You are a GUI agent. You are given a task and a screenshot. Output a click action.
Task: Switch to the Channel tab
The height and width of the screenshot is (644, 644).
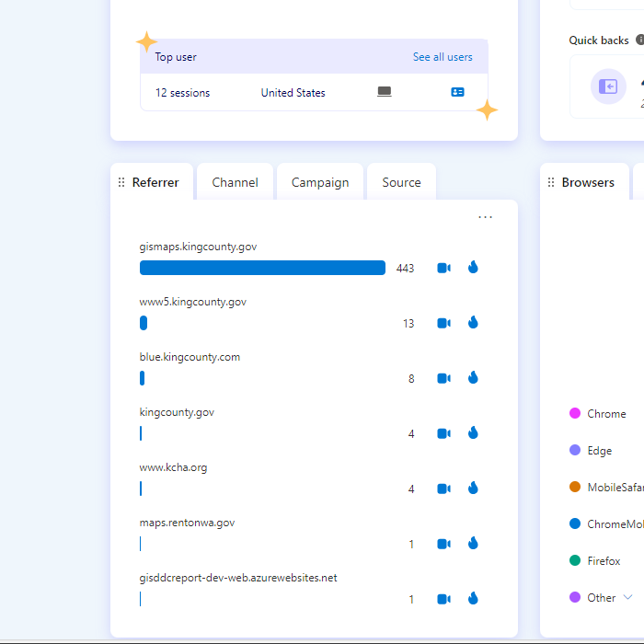(235, 183)
